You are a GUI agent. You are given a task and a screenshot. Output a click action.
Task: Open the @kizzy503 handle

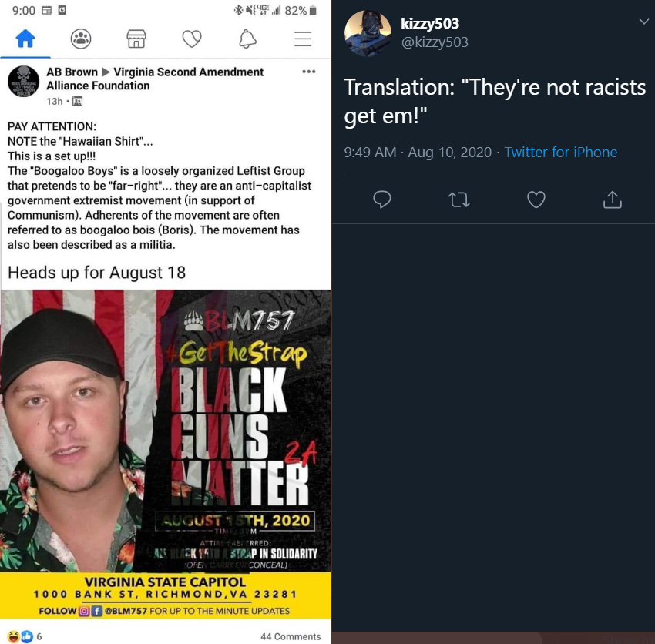(435, 42)
